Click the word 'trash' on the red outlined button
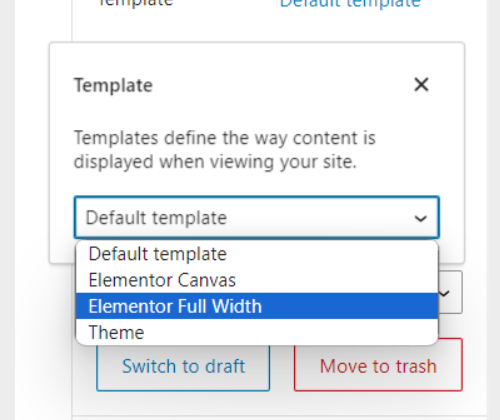Image resolution: width=500 pixels, height=420 pixels. [x=416, y=366]
